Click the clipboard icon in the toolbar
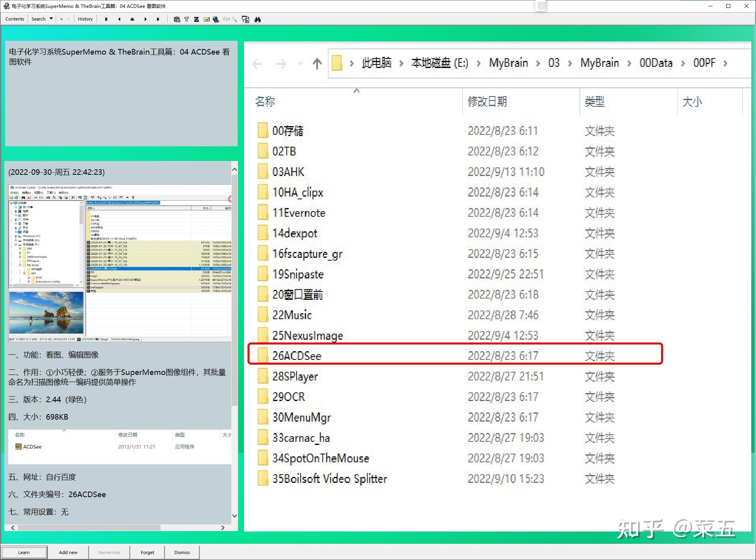The width and height of the screenshot is (756, 560). (x=177, y=19)
